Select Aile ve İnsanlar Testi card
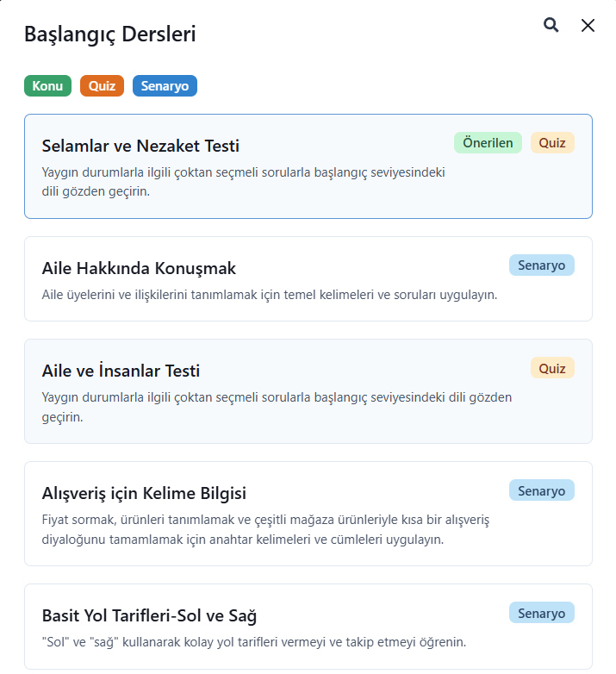This screenshot has height=674, width=616. [x=121, y=371]
